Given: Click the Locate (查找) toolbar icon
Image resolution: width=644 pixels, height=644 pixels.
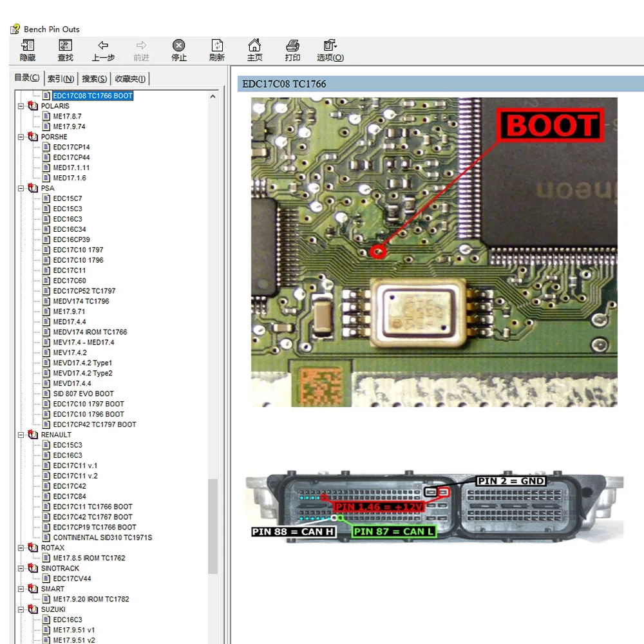Looking at the screenshot, I should pyautogui.click(x=65, y=46).
